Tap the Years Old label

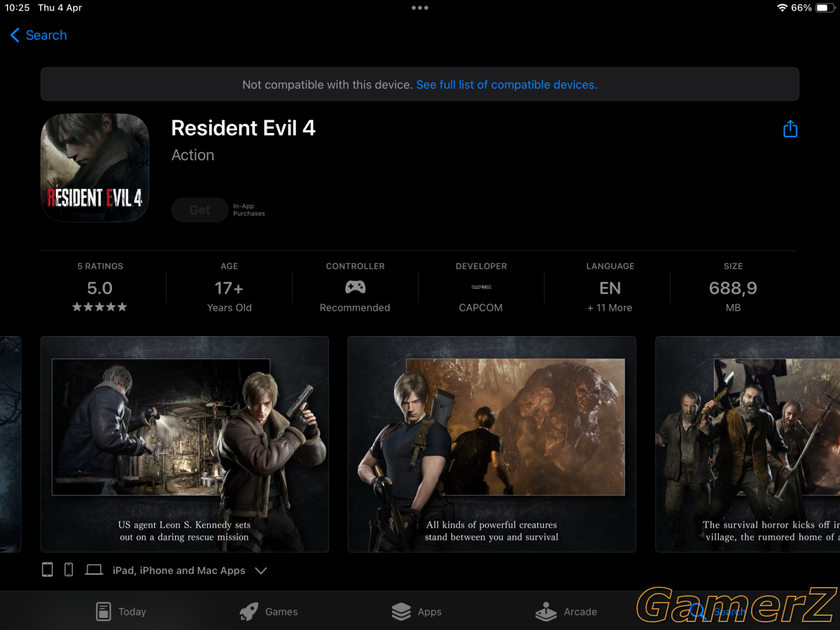(229, 308)
